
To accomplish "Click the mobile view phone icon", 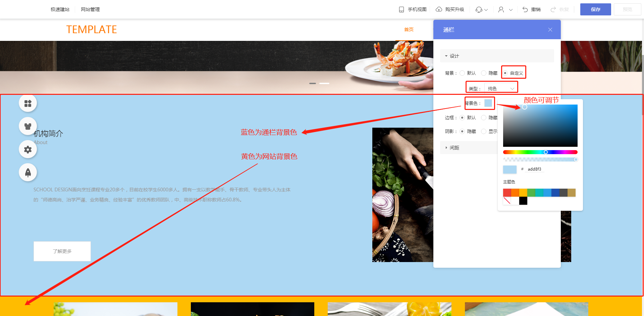I will click(401, 9).
